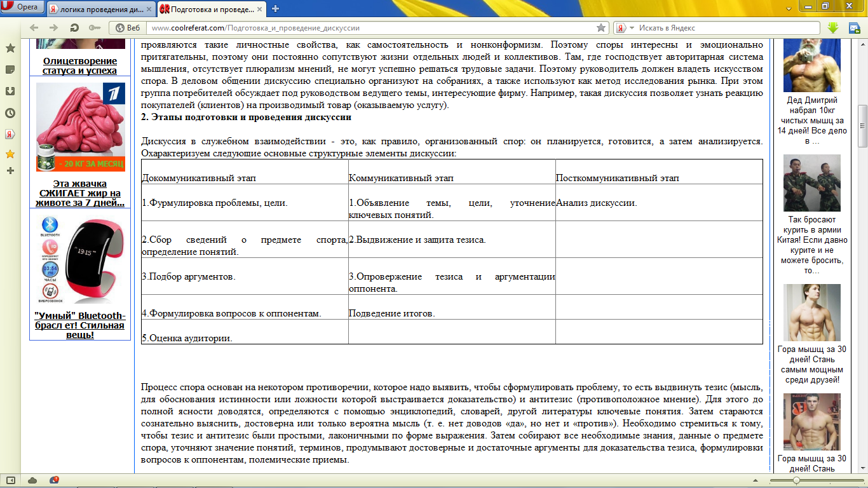Open the 'Олицетворение статуса и успеха' ad link
The image size is (868, 488).
(x=80, y=65)
